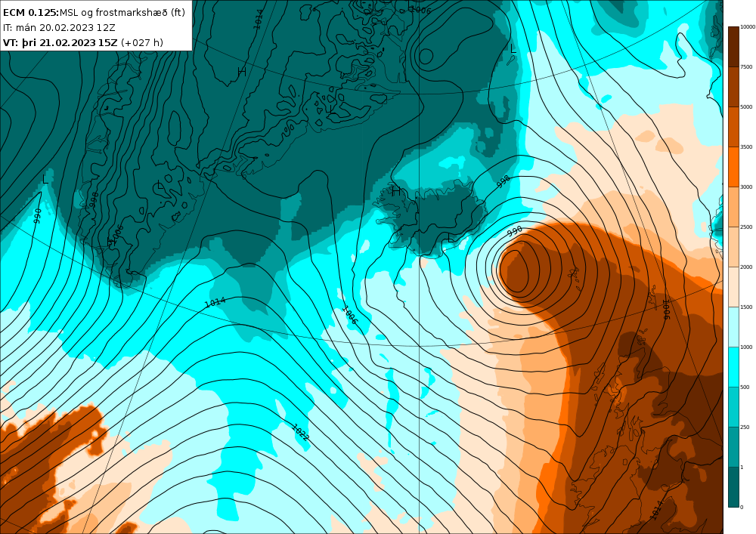The width and height of the screenshot is (756, 534).
Task: Pick the pale cyan 1000–1500 legend swatch
Action: (x=733, y=326)
